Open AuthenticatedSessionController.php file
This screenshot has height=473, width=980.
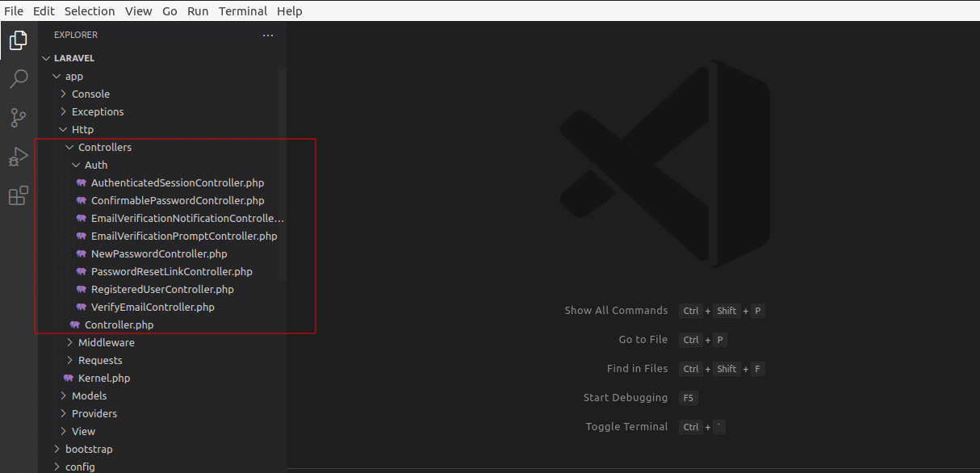(x=178, y=182)
